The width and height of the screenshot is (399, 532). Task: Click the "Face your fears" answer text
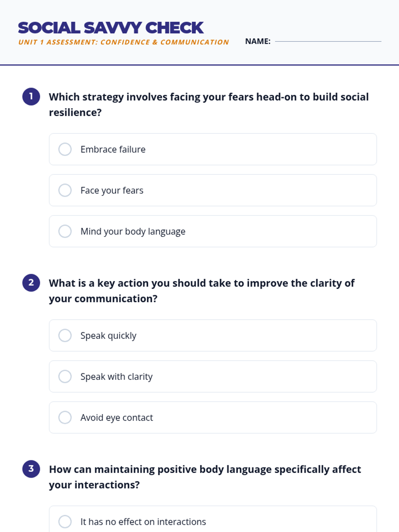[112, 191]
